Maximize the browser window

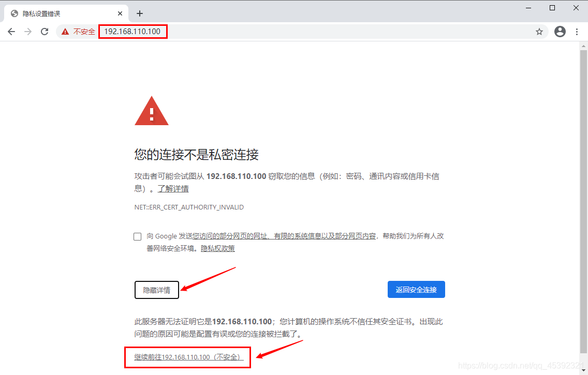tap(552, 8)
